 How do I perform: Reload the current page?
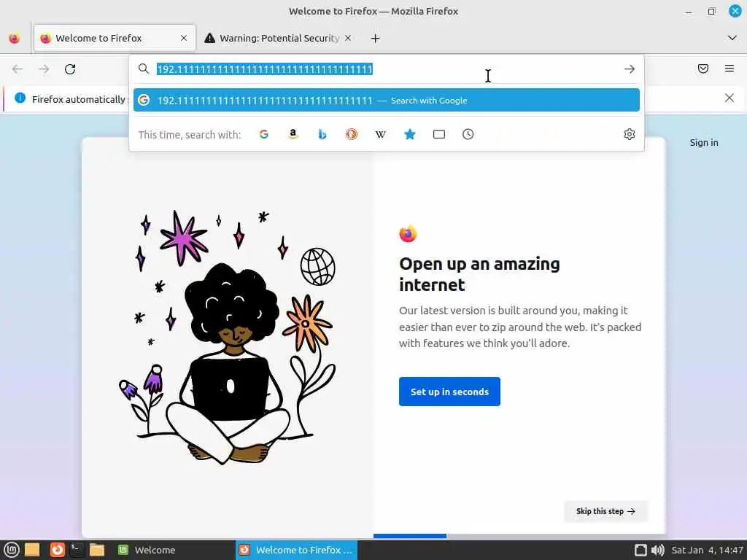pos(70,69)
